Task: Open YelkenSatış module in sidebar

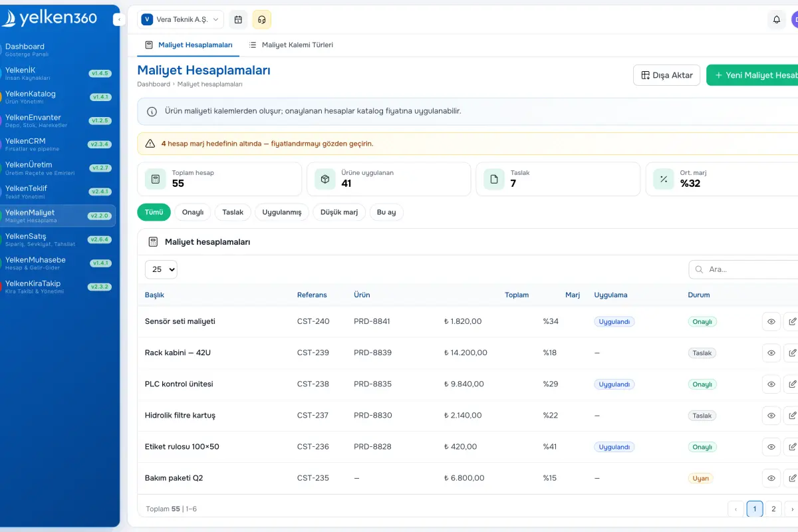Action: point(58,239)
